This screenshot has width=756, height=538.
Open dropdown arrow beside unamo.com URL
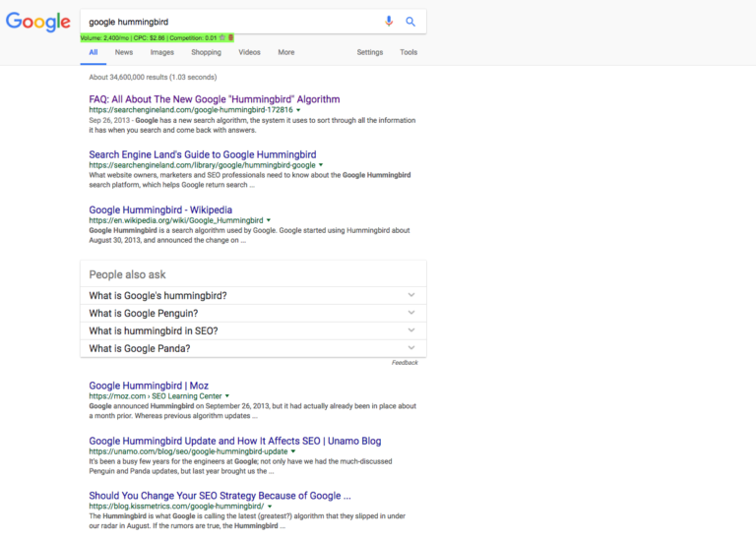293,451
